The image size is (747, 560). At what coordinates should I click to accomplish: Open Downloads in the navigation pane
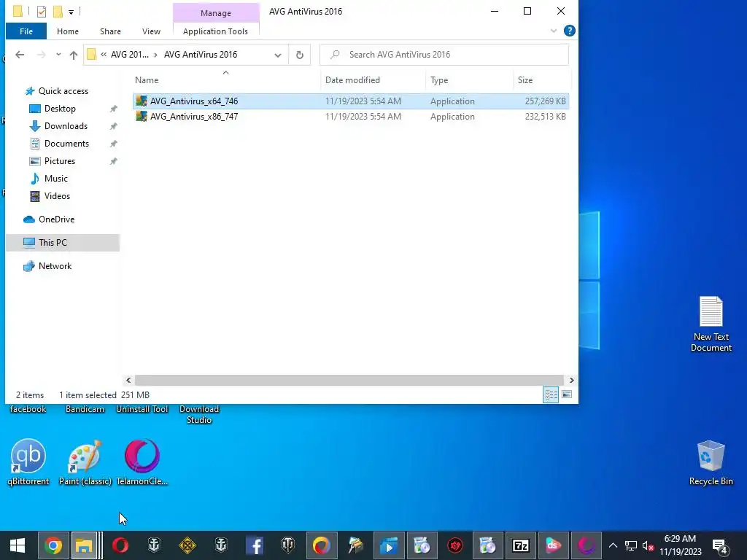click(66, 126)
